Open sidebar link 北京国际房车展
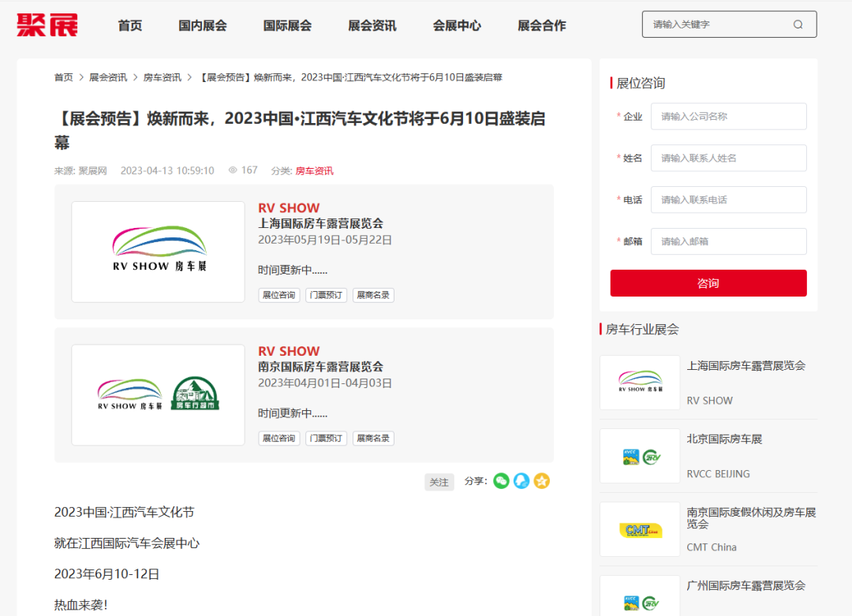852x616 pixels. 724,439
